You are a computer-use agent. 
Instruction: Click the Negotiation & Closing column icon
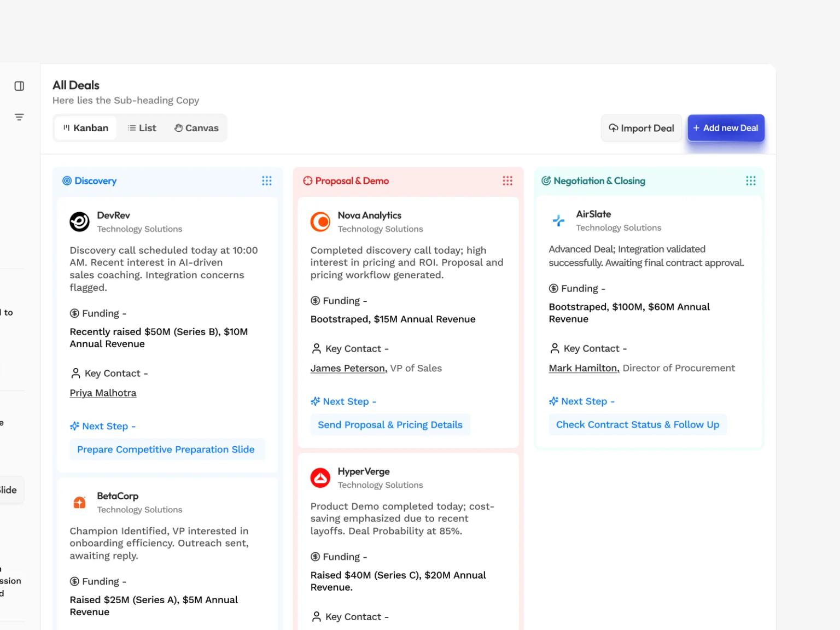(546, 180)
